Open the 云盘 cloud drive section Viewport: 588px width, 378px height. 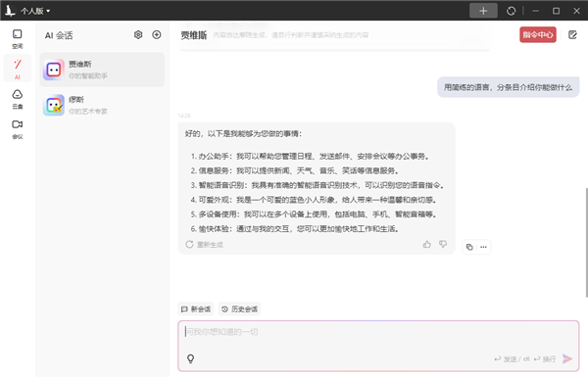pyautogui.click(x=18, y=99)
